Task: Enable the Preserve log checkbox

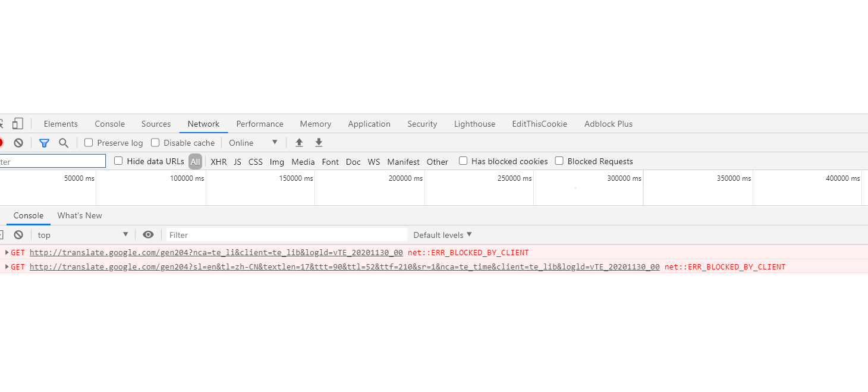Action: 88,143
